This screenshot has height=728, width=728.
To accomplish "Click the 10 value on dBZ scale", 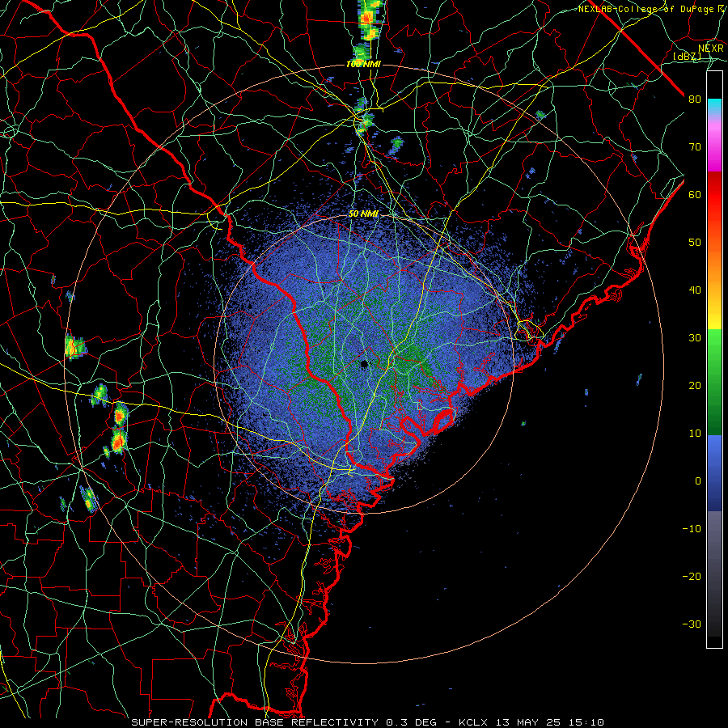I will (x=695, y=434).
